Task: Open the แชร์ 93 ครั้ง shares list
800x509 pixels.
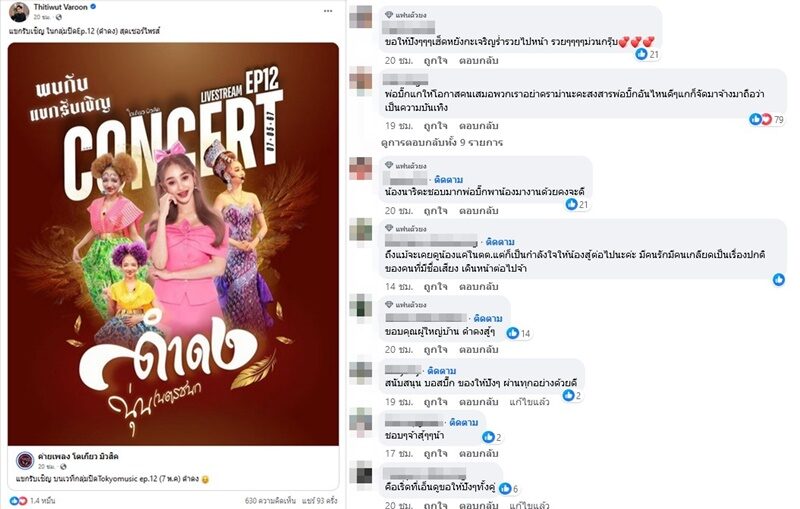Action: [x=319, y=500]
